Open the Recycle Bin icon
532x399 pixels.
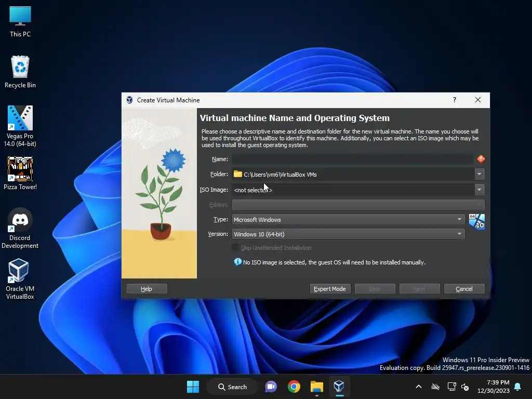click(x=20, y=72)
